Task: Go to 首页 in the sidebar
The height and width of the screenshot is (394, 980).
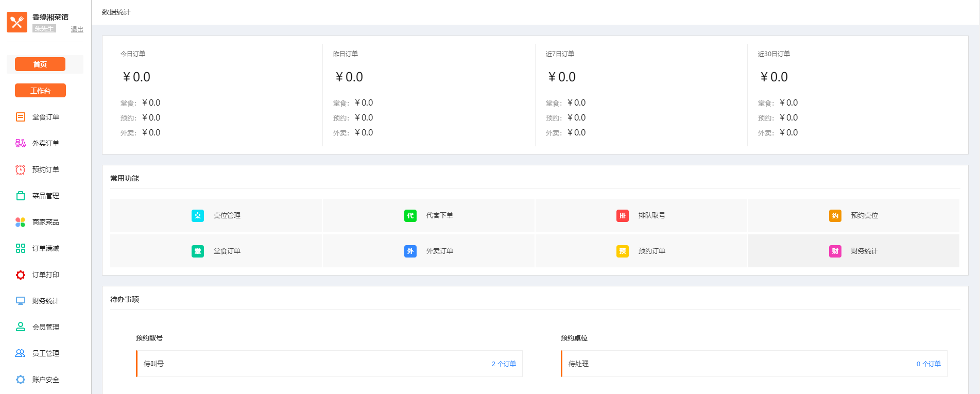Action: pos(40,64)
